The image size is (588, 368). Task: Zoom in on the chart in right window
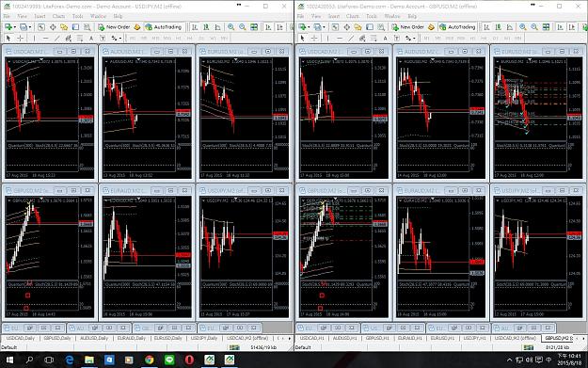pyautogui.click(x=523, y=27)
